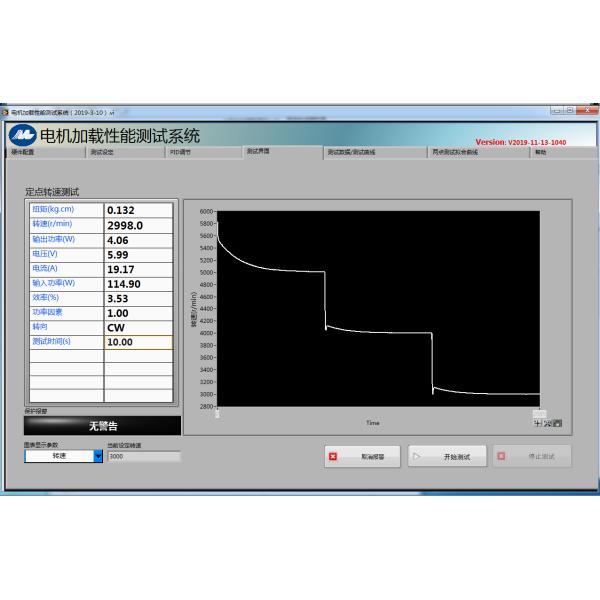Select the graph pan hand tool

[557, 423]
